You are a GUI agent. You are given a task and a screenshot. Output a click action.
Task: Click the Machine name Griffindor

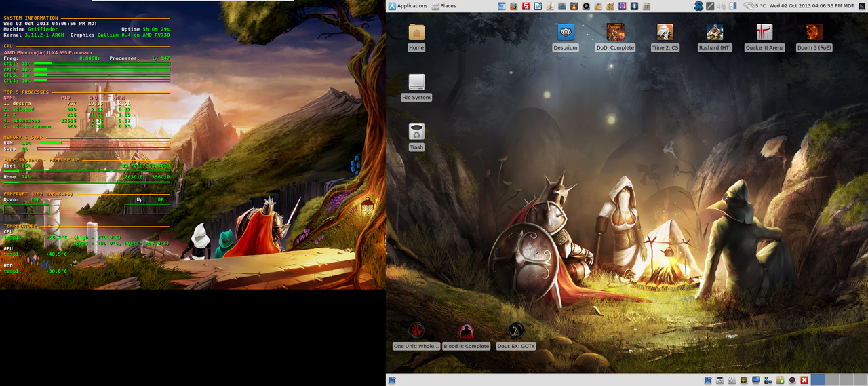point(43,29)
